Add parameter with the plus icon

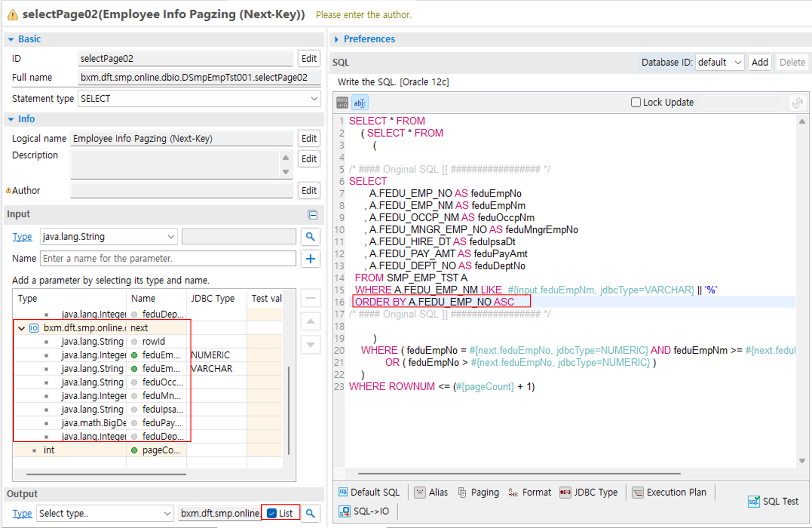[311, 259]
